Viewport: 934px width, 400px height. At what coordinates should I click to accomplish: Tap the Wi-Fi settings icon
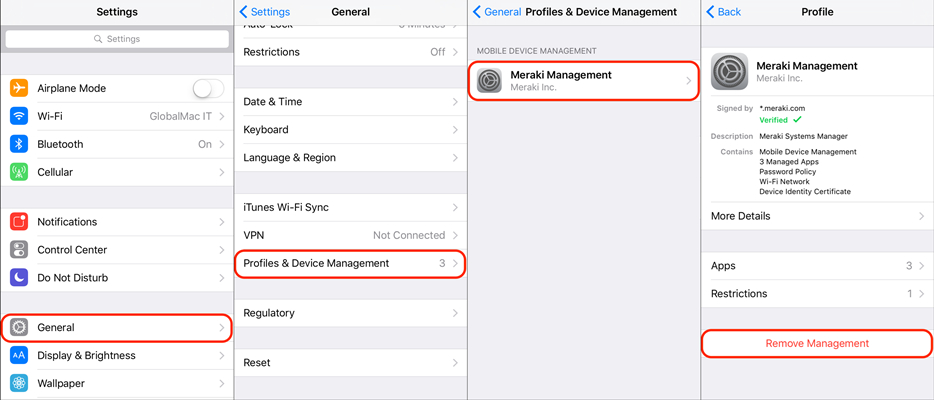point(19,116)
